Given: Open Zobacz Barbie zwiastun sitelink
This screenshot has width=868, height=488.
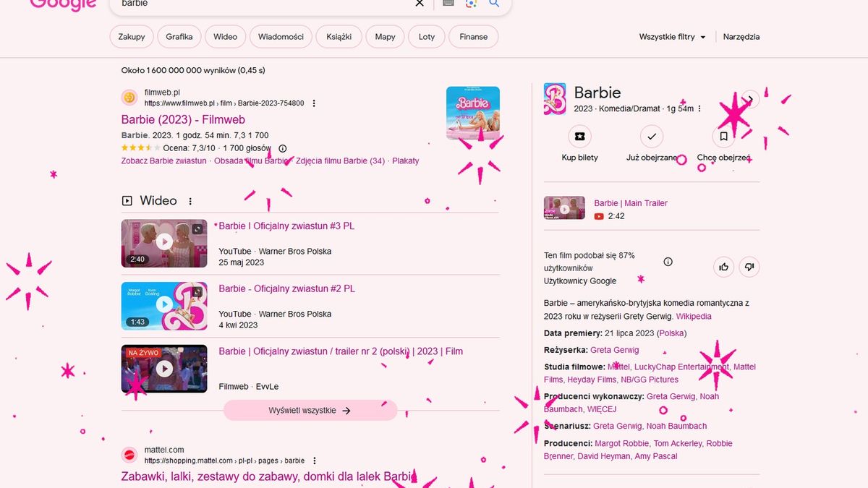Looking at the screenshot, I should point(164,161).
